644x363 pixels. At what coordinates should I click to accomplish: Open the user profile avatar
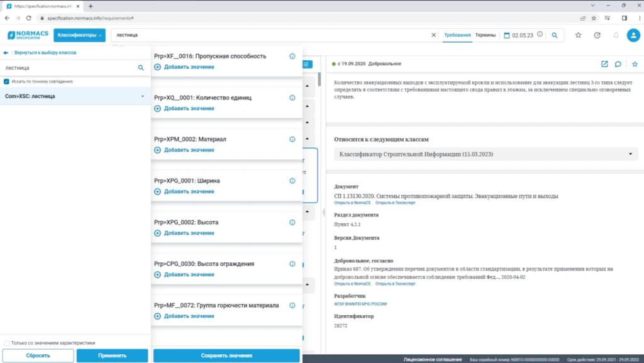633,35
